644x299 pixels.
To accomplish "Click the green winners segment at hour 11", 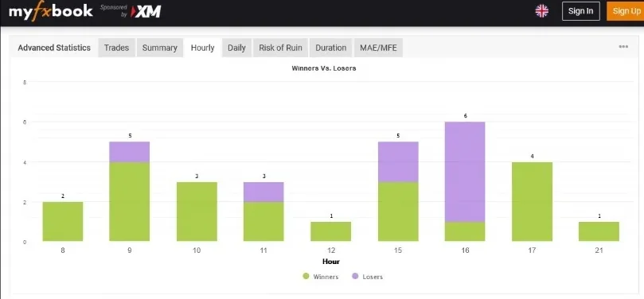I will click(x=263, y=222).
